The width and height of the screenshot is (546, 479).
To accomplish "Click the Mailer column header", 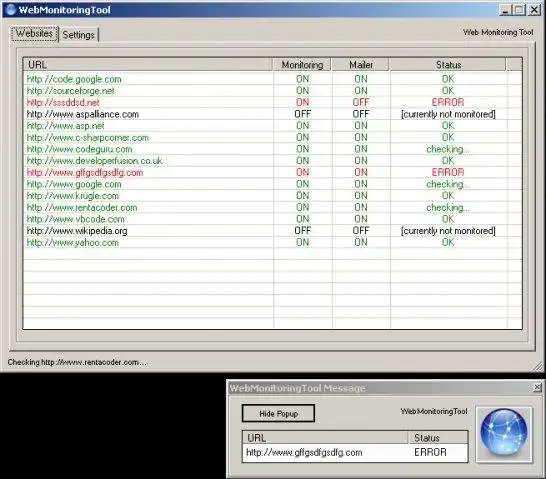I will 361,65.
